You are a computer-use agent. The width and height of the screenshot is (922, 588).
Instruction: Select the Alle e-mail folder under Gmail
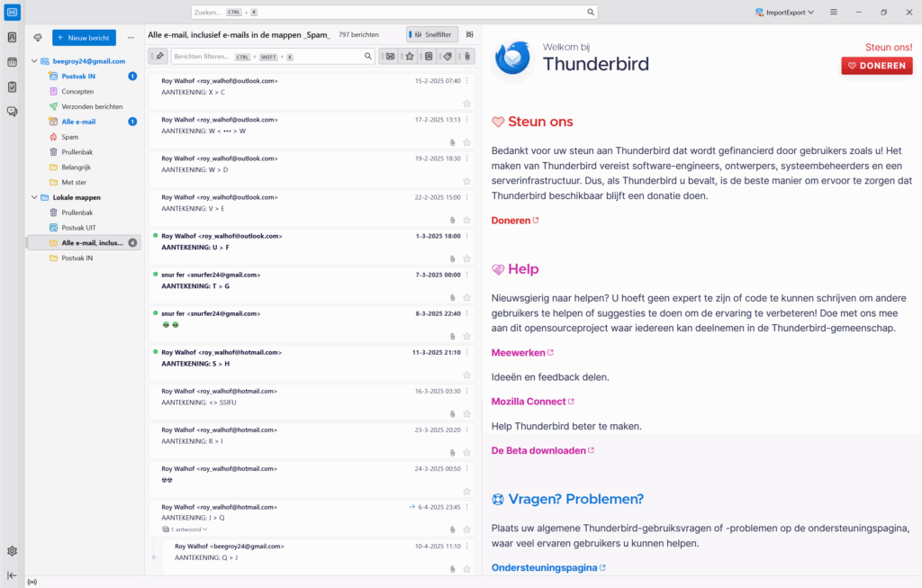(x=82, y=122)
